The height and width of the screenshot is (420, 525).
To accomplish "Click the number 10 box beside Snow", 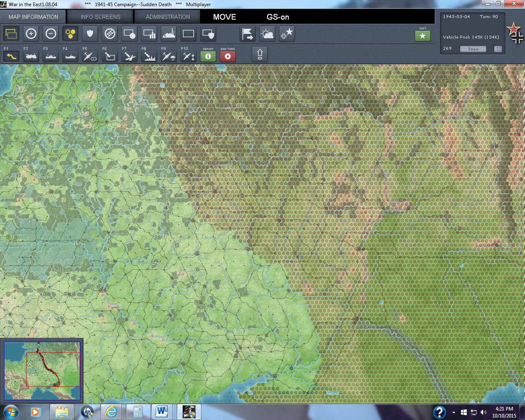I will 498,49.
